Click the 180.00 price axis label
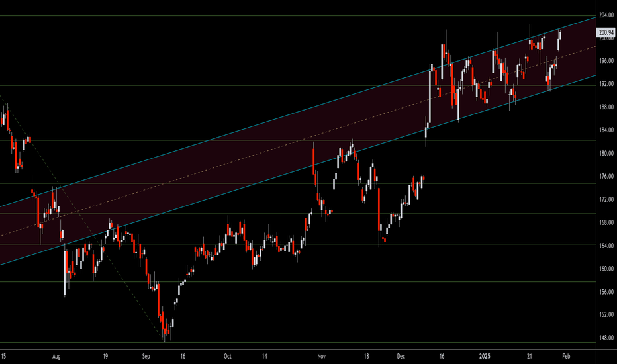Image resolution: width=617 pixels, height=364 pixels. click(606, 154)
